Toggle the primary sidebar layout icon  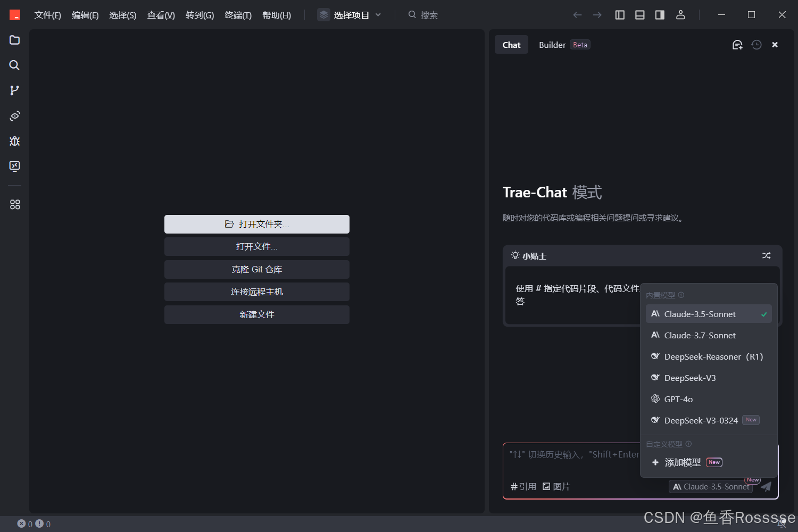click(620, 15)
